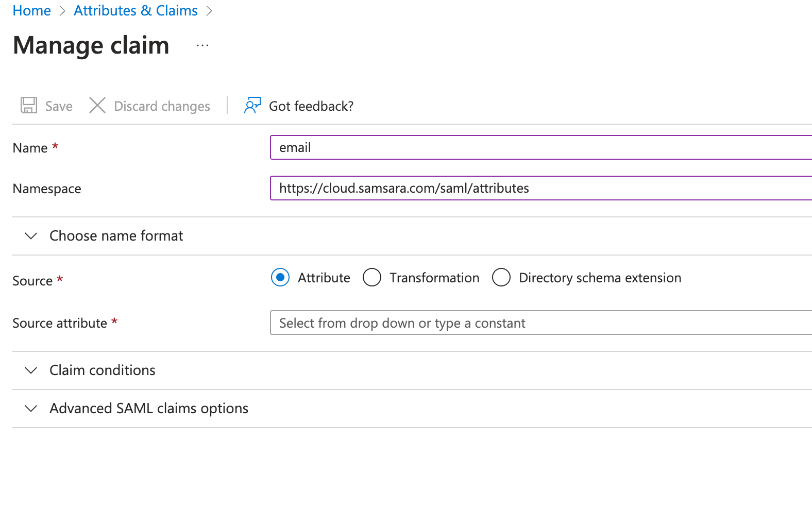Expand Advanced SAML claims options label
This screenshot has width=812, height=508.
point(148,409)
